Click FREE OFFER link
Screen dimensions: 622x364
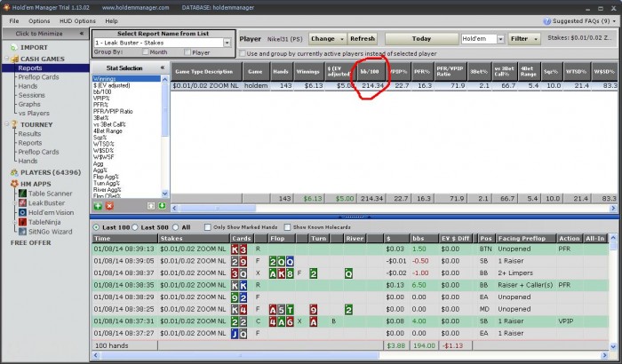click(x=30, y=242)
